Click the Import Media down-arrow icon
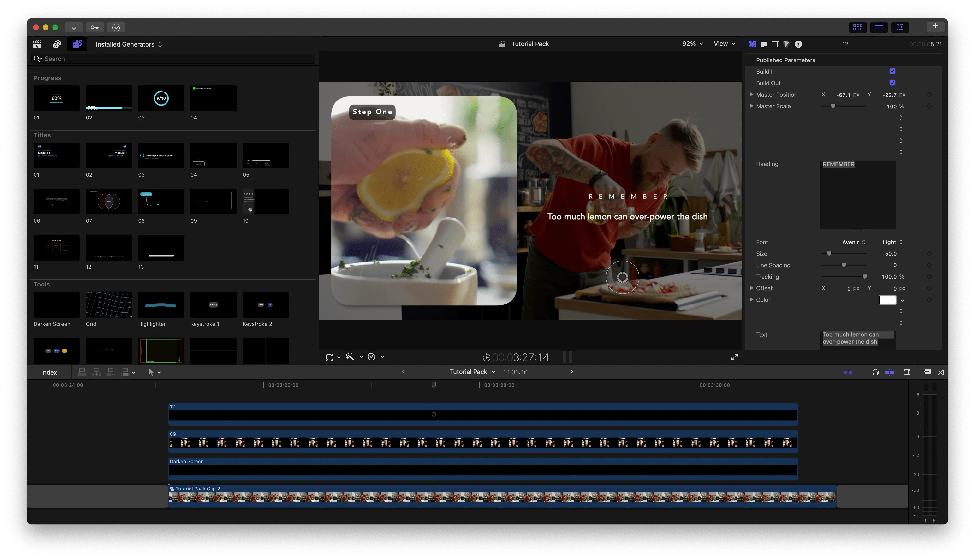975x560 pixels. pos(74,27)
